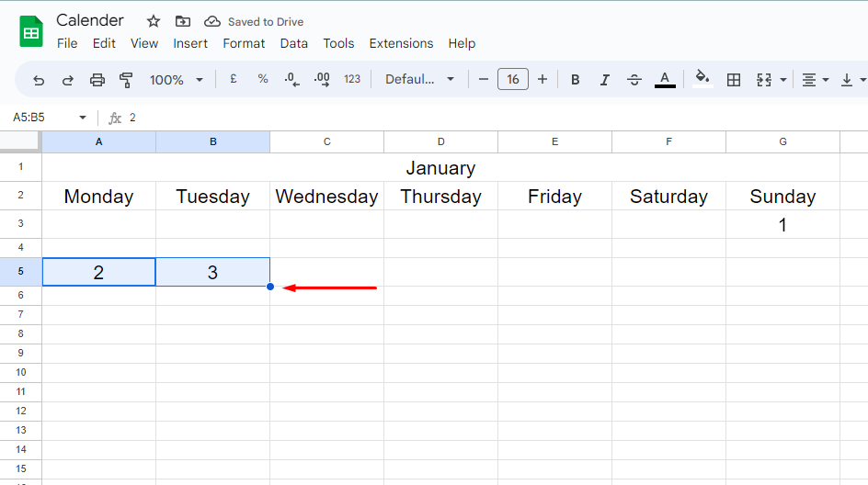Click the Undo arrow icon
This screenshot has width=868, height=485.
click(39, 80)
